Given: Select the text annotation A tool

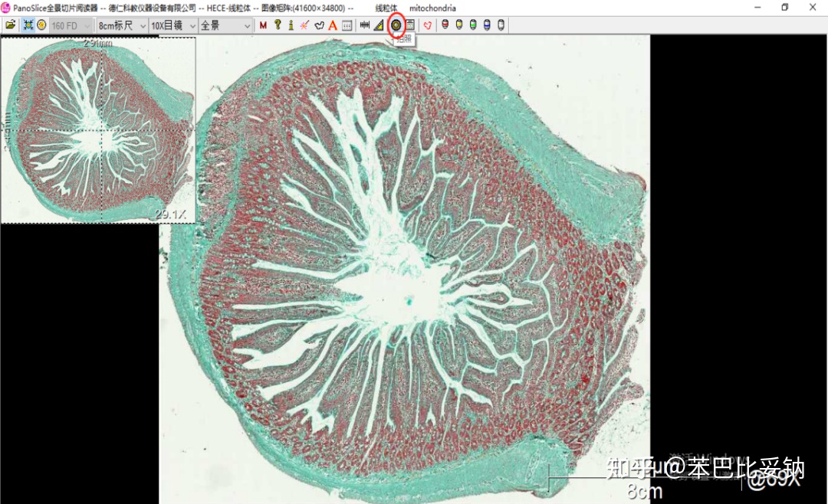Looking at the screenshot, I should 333,25.
